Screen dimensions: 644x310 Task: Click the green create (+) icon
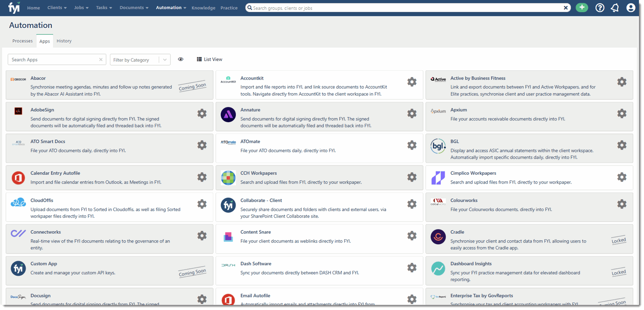[x=582, y=7]
